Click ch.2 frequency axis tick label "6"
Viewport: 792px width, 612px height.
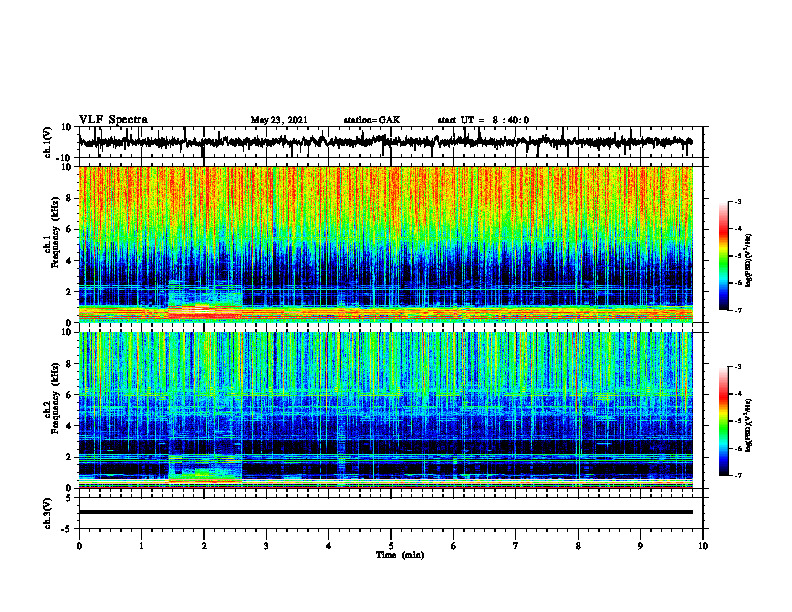point(69,395)
